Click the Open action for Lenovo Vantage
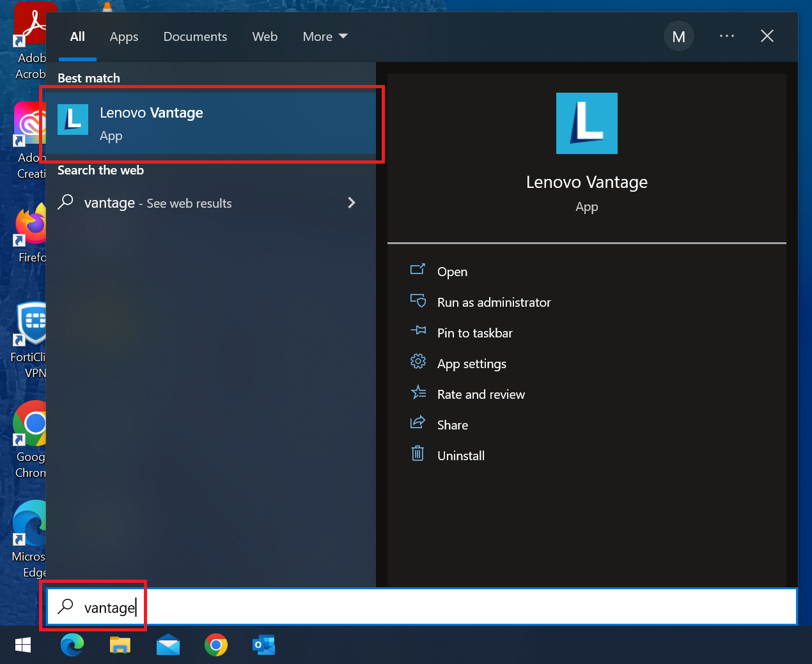Image resolution: width=812 pixels, height=664 pixels. [x=452, y=271]
